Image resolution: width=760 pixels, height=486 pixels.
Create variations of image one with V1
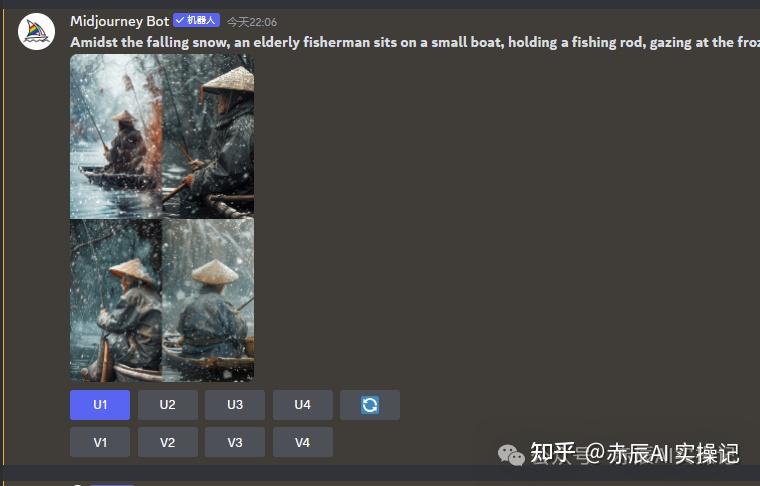pos(100,442)
